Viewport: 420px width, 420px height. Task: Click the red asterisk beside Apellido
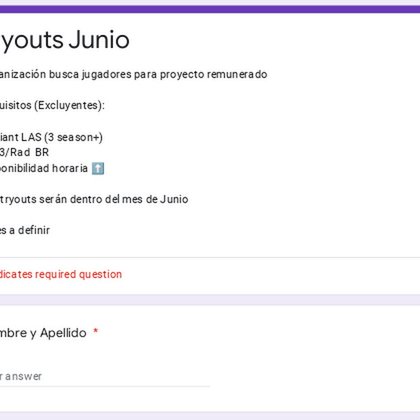96,331
